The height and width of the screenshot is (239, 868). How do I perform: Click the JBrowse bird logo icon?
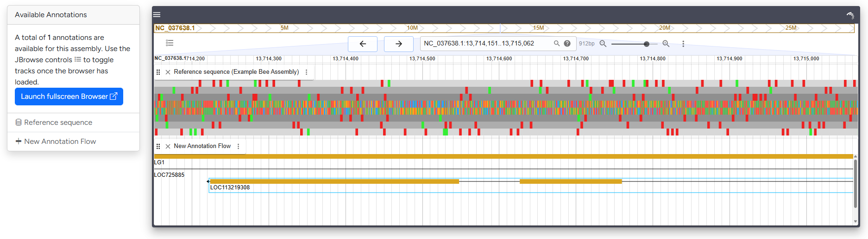point(850,15)
